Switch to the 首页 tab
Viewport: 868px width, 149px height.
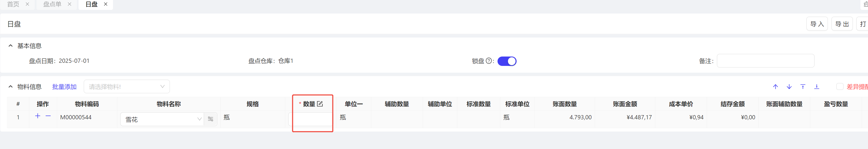pos(13,4)
